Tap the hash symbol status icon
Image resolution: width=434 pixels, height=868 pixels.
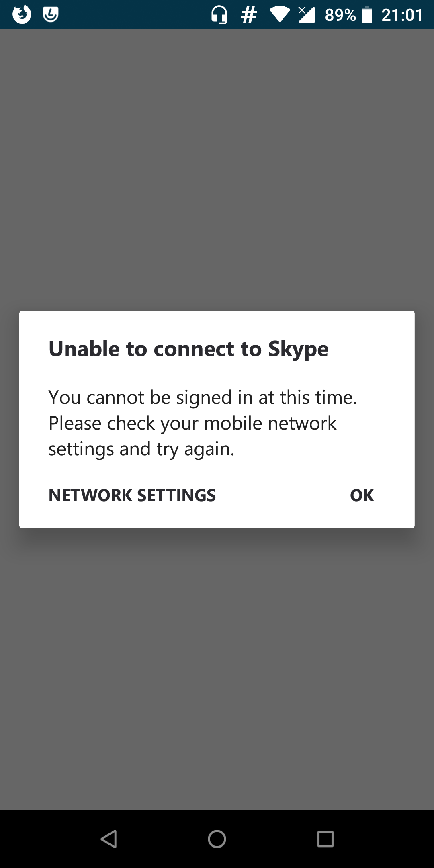pos(249,15)
